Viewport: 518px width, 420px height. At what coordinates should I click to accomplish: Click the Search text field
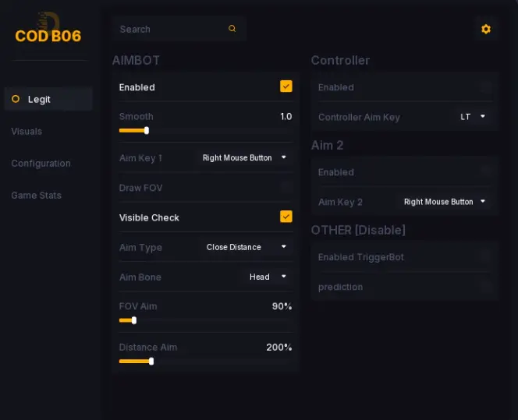(x=168, y=29)
